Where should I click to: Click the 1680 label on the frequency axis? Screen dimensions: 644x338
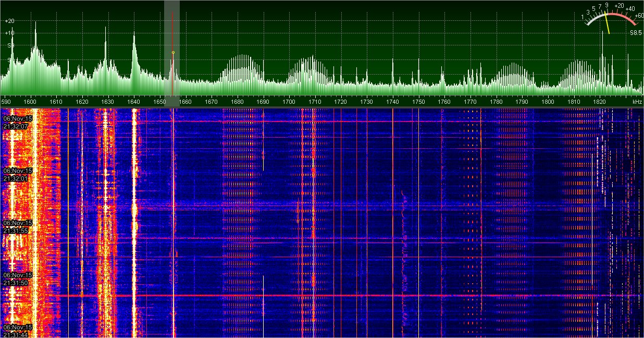238,101
